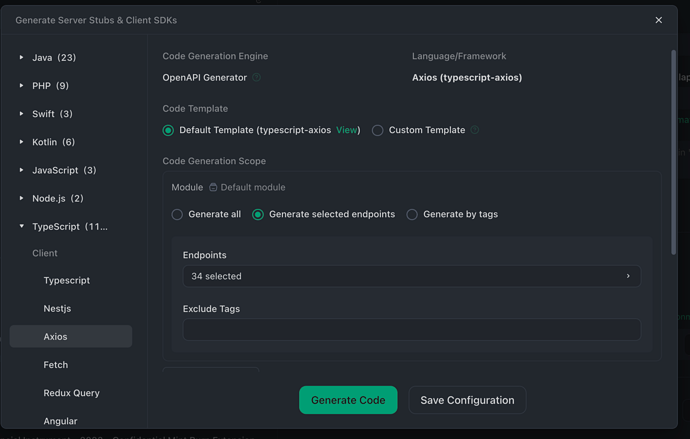The width and height of the screenshot is (690, 439).
Task: Expand the Java language group
Action: pyautogui.click(x=22, y=58)
